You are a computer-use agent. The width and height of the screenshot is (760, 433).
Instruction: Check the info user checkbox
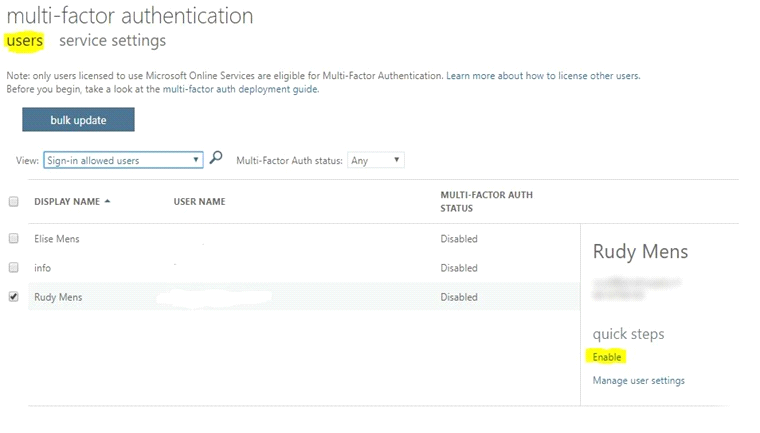point(14,267)
